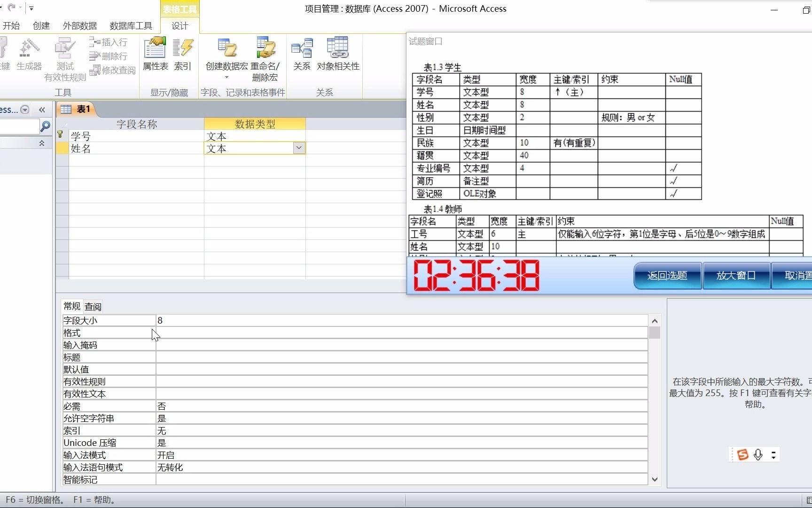Click the 输入法语句模式 property value
812x508 pixels.
click(402, 467)
